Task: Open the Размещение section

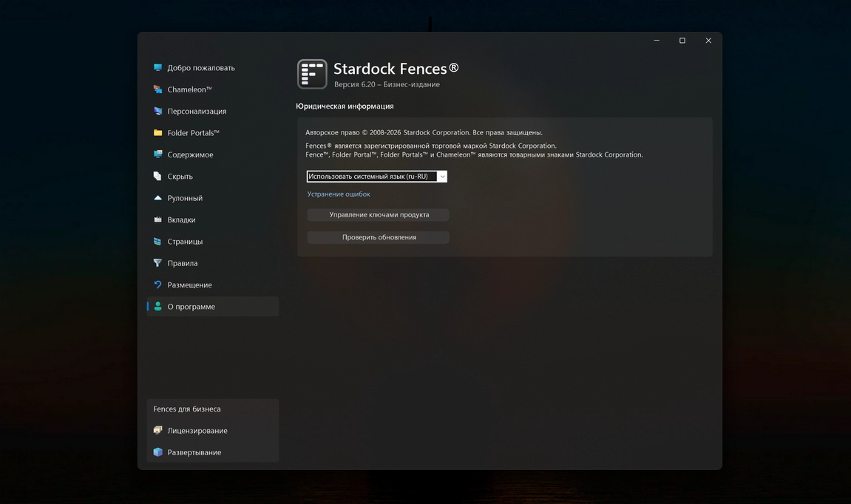Action: [213, 285]
